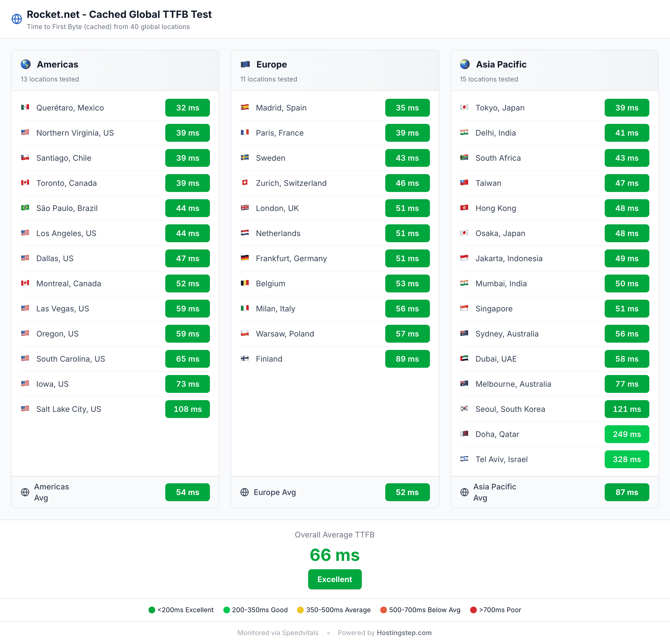
Task: Click the globe icon beside Americas Avg
Action: click(x=25, y=492)
